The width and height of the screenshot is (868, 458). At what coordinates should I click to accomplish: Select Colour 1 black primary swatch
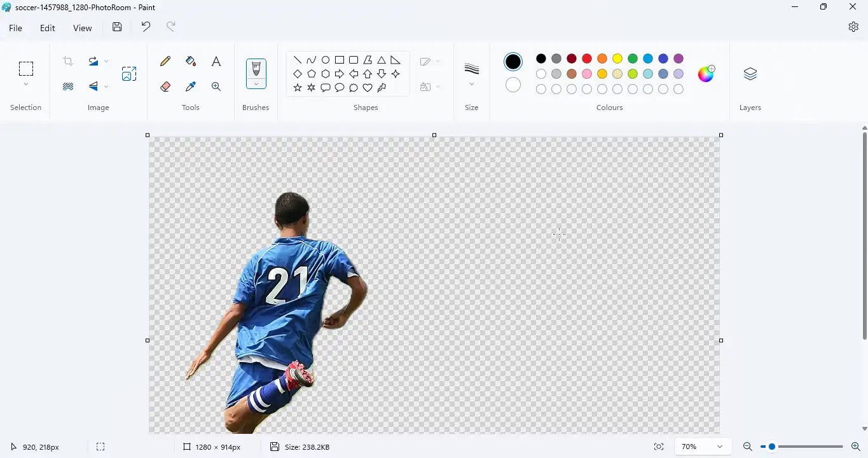pos(513,62)
